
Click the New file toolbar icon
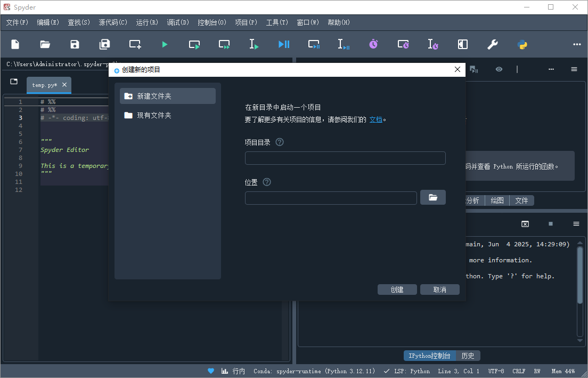click(15, 44)
